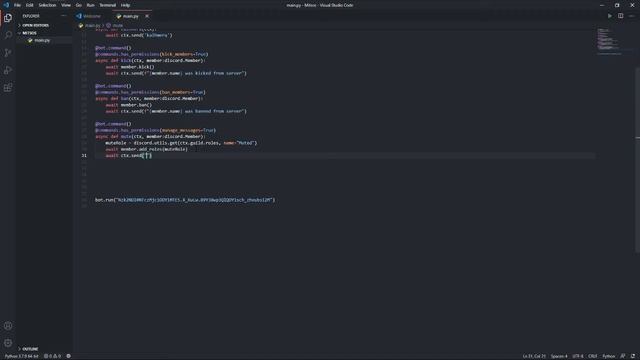
Task: Expand the Open Editors section
Action: point(35,25)
